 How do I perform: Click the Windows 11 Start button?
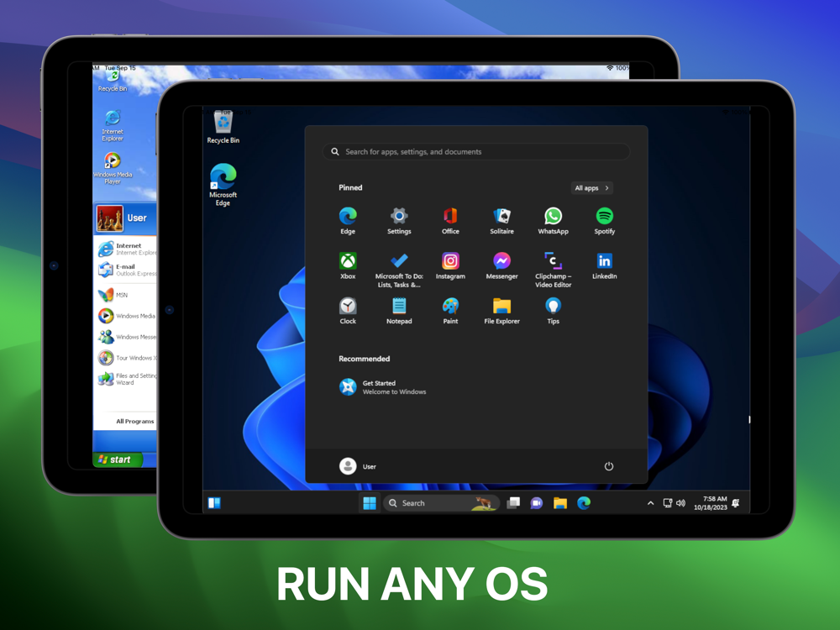[369, 503]
